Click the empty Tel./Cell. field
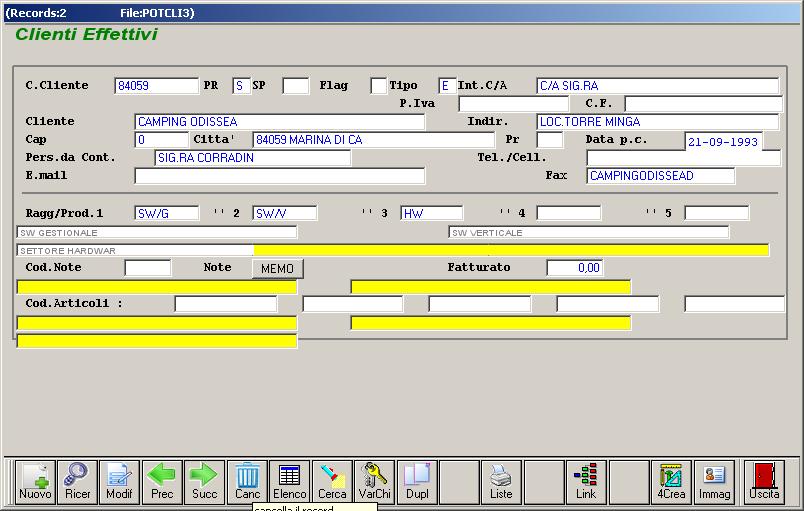 684,157
